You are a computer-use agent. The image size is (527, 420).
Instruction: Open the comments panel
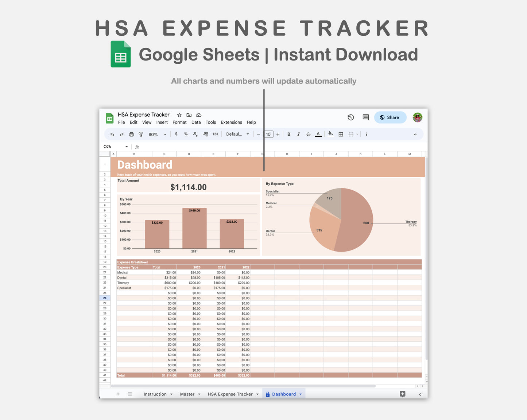[x=365, y=117]
